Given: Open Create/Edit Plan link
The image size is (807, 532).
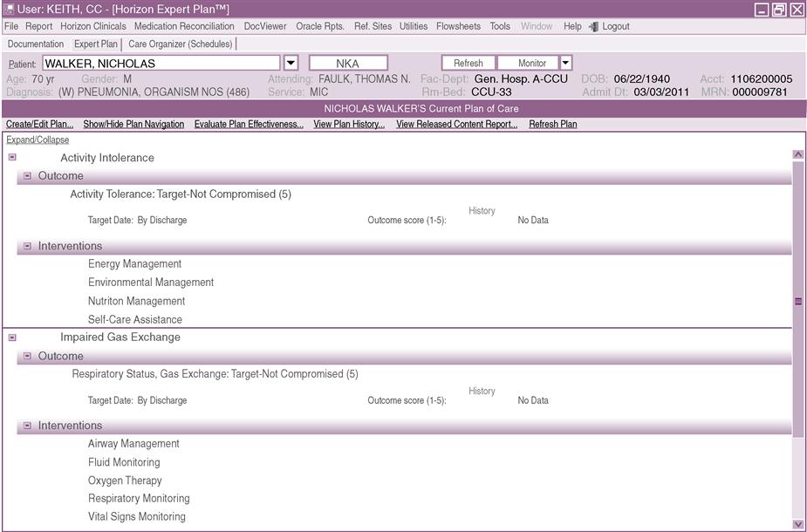Looking at the screenshot, I should pyautogui.click(x=39, y=124).
